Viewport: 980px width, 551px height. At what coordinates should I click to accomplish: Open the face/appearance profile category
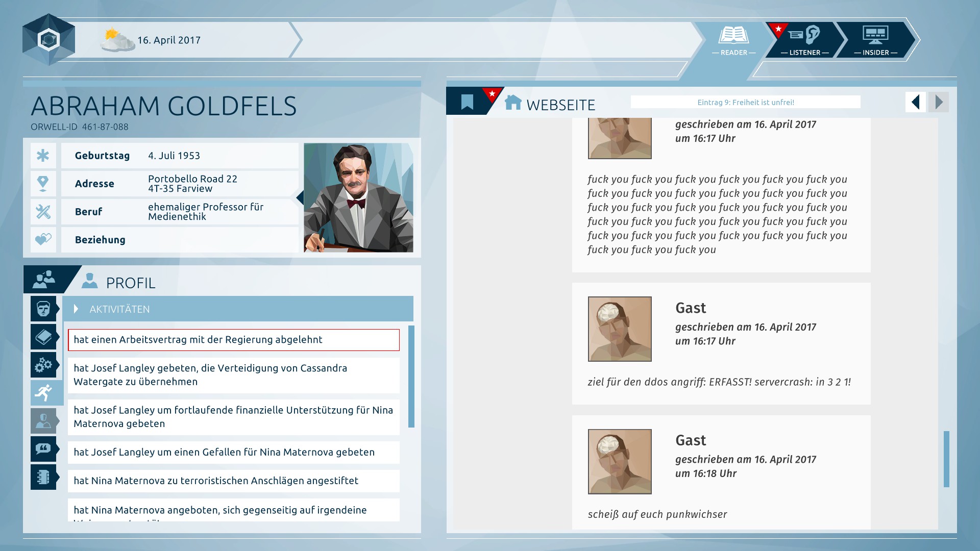43,309
